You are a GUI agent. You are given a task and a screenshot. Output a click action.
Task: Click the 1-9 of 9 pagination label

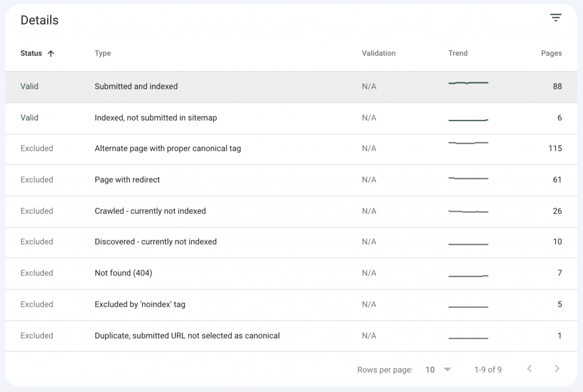(487, 369)
